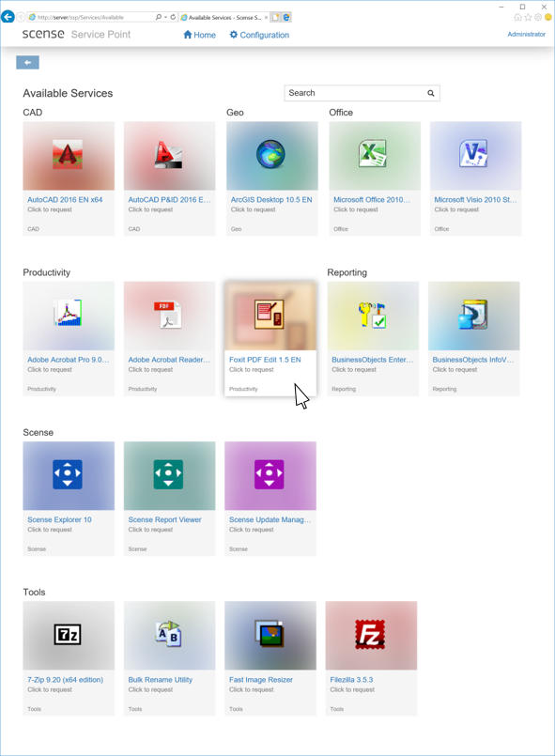Open the BusinessObjects InfoView link
The height and width of the screenshot is (756, 555).
[x=473, y=360]
